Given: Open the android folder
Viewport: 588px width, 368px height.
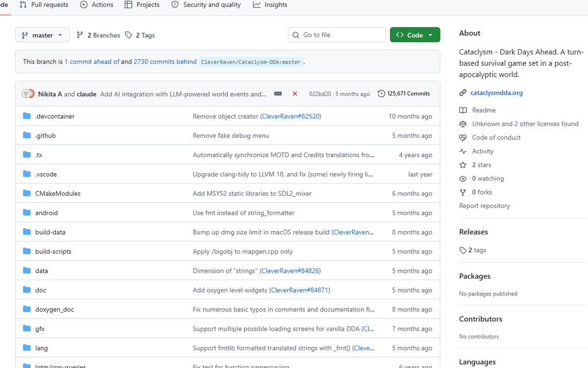Looking at the screenshot, I should [x=47, y=213].
